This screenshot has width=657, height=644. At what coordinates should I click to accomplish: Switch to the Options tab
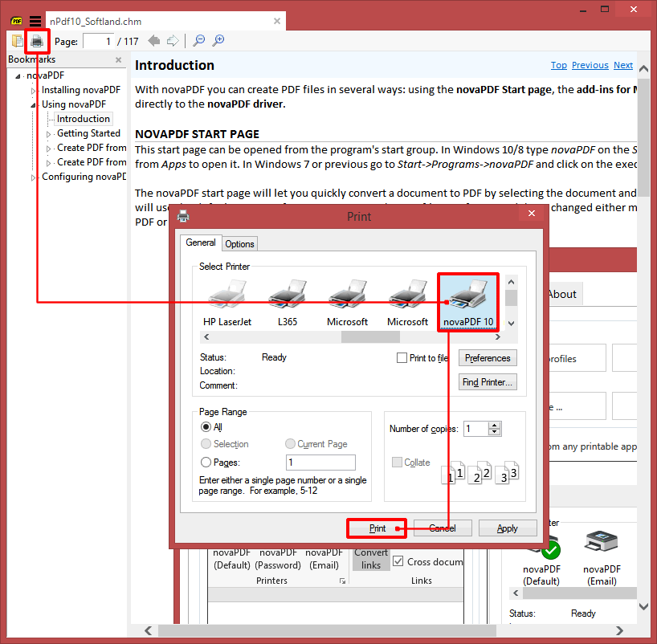pos(239,243)
